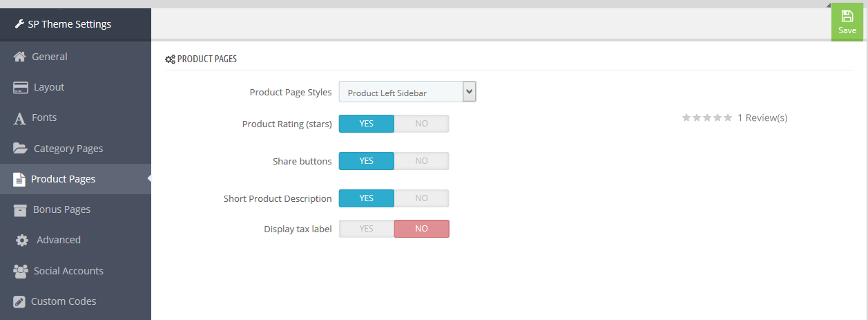Screen dimensions: 868x320
Task: Select the Product Pages menu item
Action: pyautogui.click(x=75, y=179)
